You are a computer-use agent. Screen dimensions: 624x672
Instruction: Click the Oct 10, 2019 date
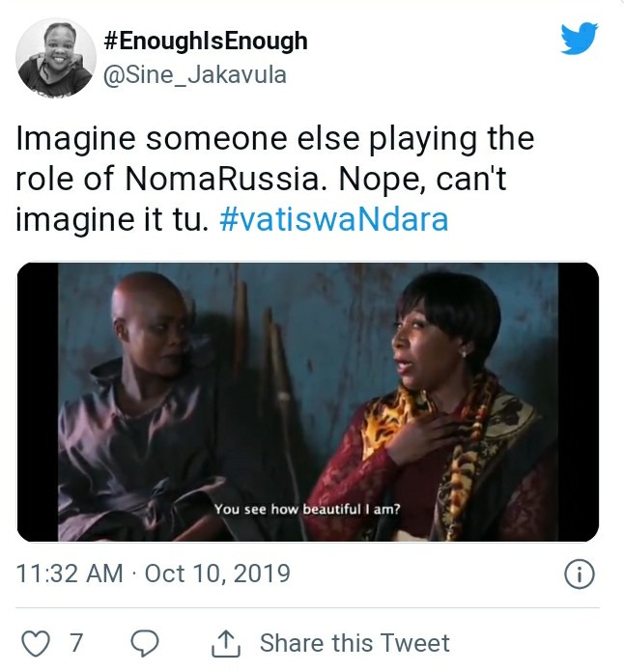point(217,574)
